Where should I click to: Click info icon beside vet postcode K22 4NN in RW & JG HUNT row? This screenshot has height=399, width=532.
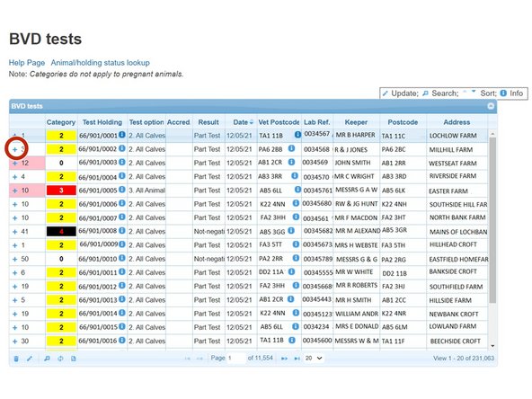[296, 203]
